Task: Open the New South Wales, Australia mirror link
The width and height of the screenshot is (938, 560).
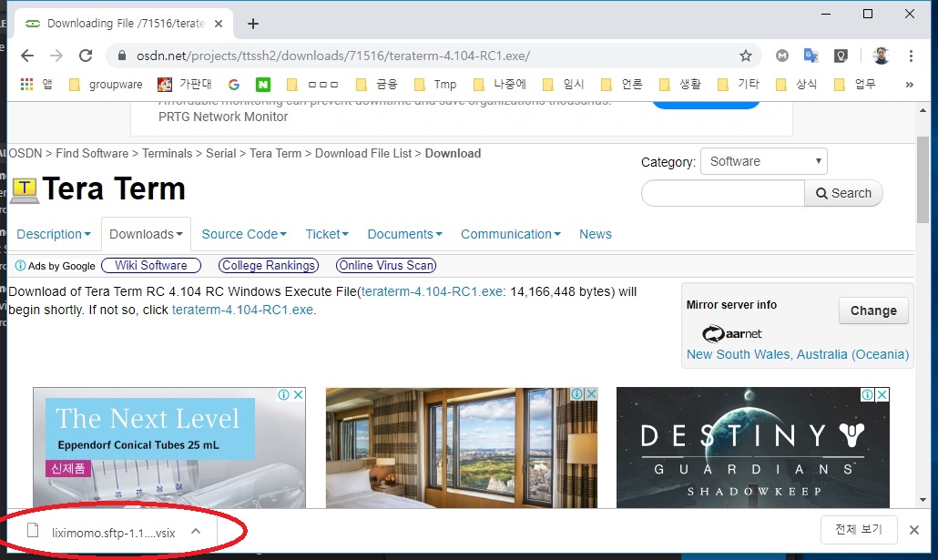Action: [x=798, y=354]
